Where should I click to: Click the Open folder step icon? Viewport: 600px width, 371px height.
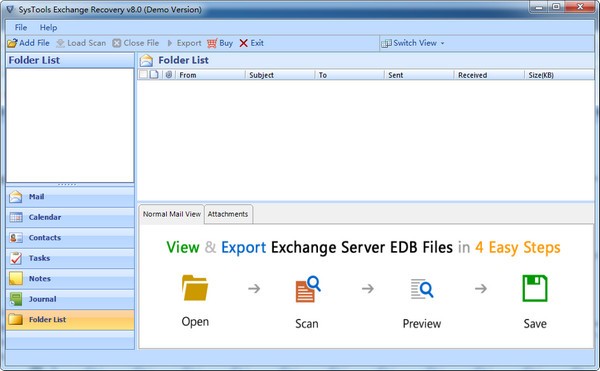click(x=195, y=288)
